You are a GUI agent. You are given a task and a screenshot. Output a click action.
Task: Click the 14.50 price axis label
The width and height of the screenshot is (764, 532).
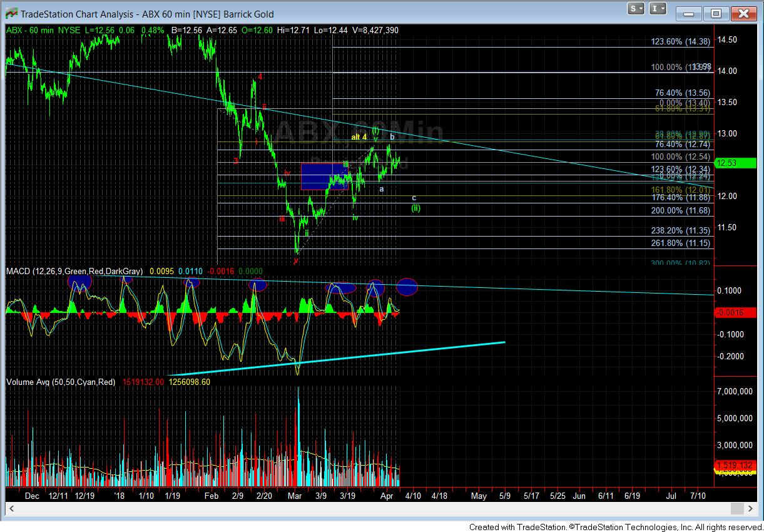pos(727,39)
